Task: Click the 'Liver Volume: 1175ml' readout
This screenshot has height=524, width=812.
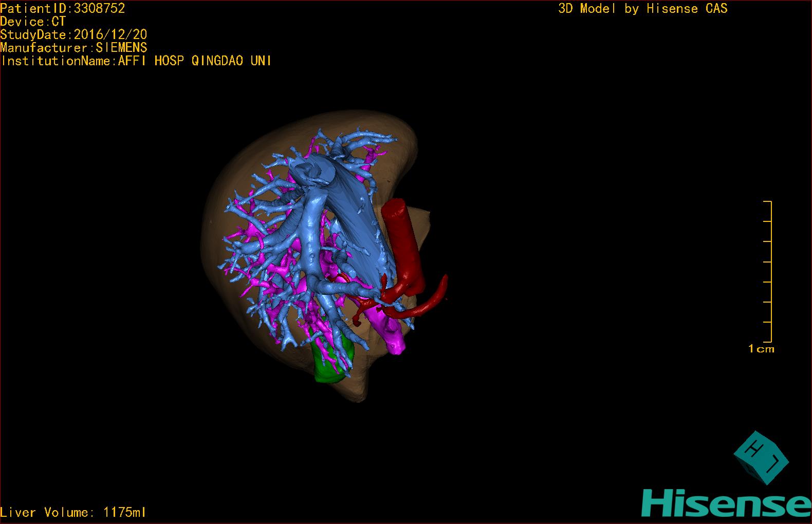Action: tap(73, 512)
